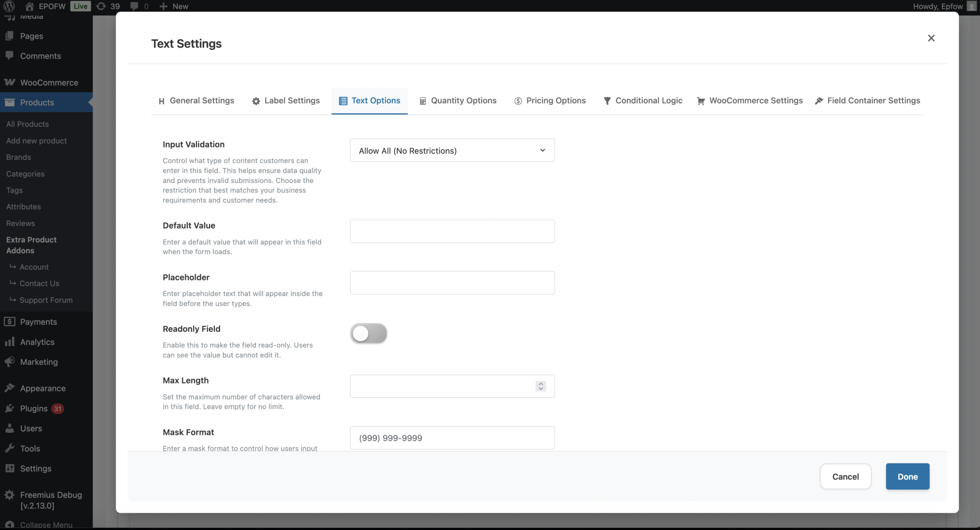
Task: Click Cancel to discard changes
Action: click(845, 476)
